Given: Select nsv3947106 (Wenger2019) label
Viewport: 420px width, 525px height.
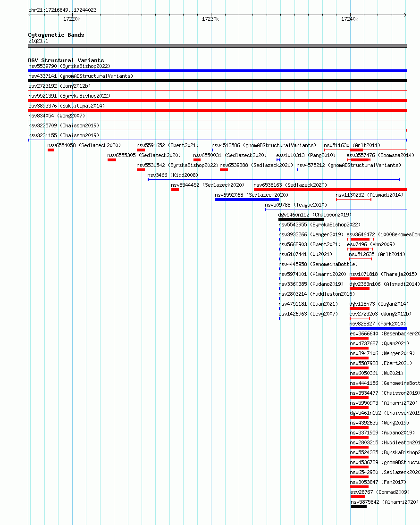Looking at the screenshot, I should click(x=383, y=354).
